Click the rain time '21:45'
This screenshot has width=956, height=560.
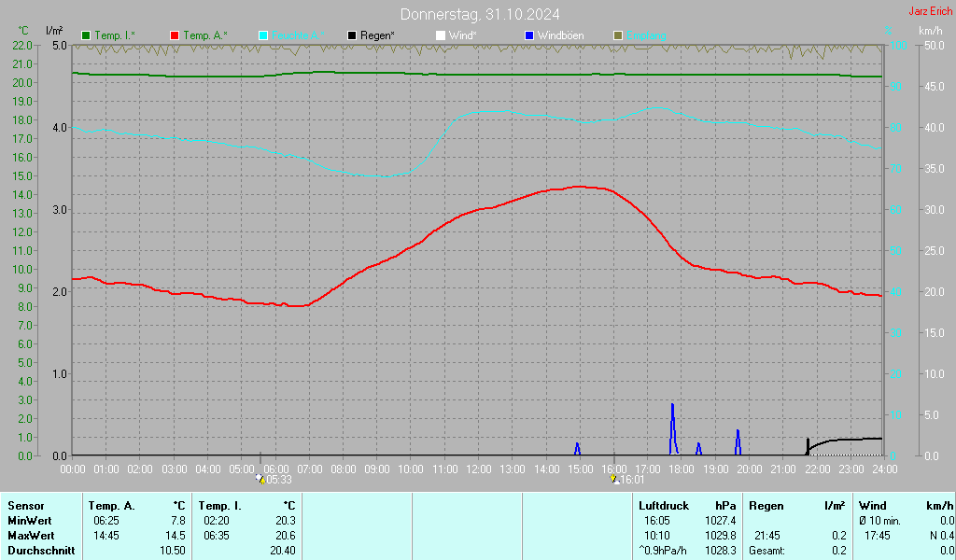(767, 536)
